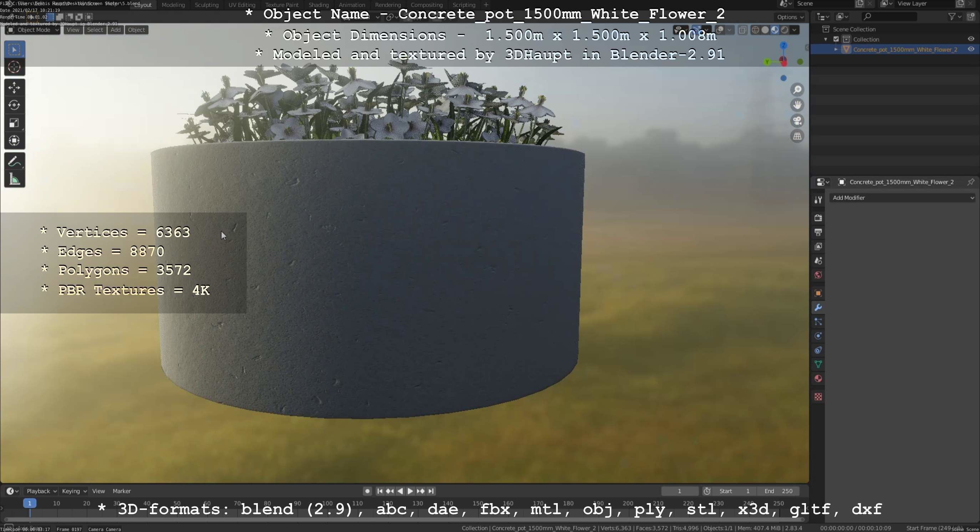
Task: Open the Material properties tab
Action: (x=818, y=379)
